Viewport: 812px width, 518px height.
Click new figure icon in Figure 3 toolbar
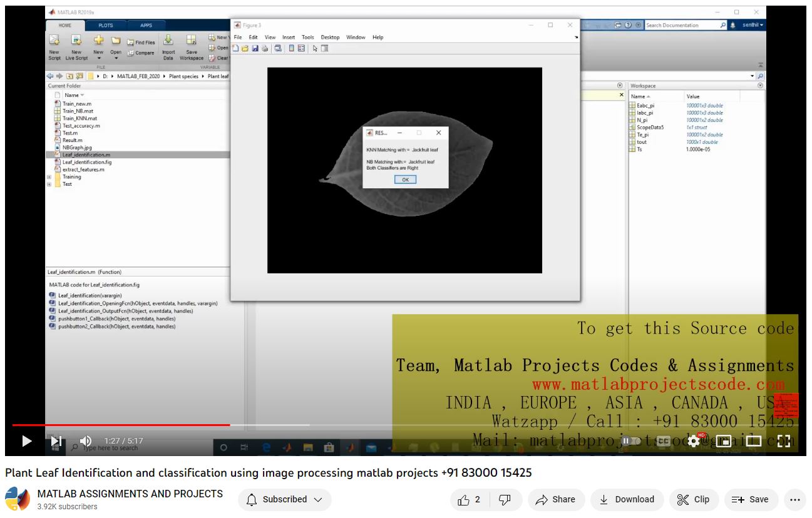[235, 48]
